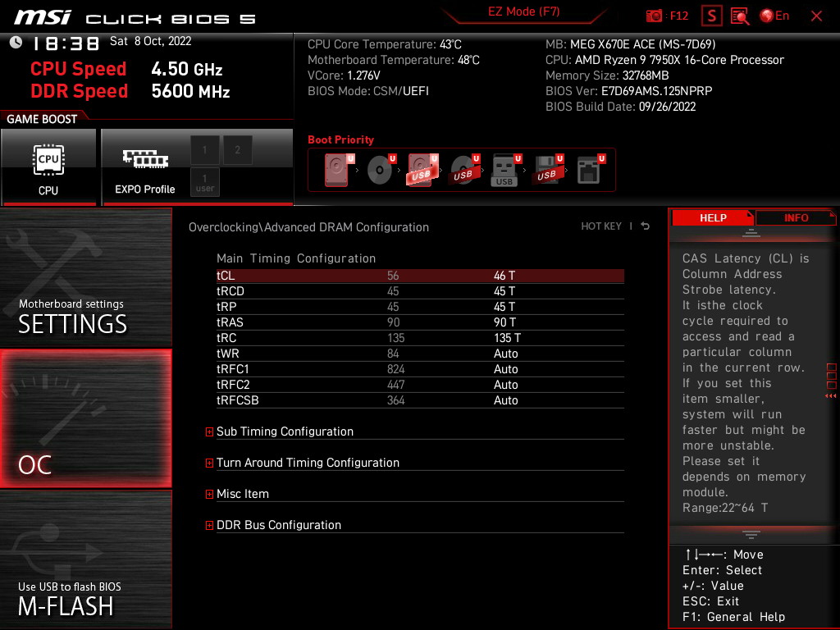
Task: Click the date Sat 8 Oct, 2022
Action: 151,41
